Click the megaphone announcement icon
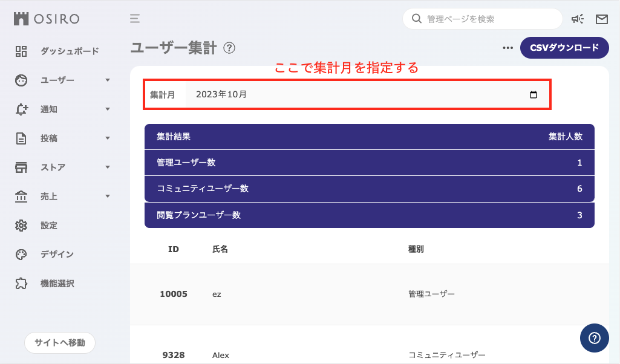Viewport: 620px width, 364px height. [578, 19]
